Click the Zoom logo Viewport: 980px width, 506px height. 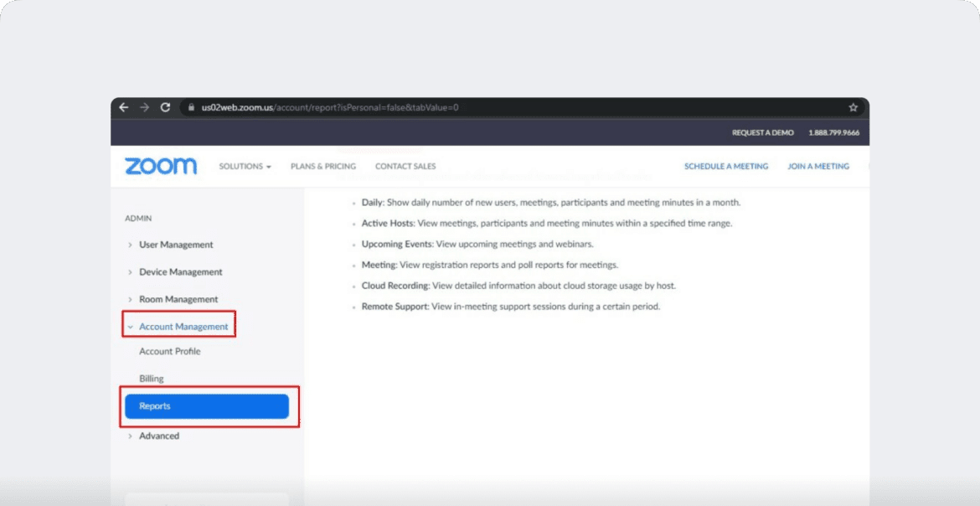161,167
